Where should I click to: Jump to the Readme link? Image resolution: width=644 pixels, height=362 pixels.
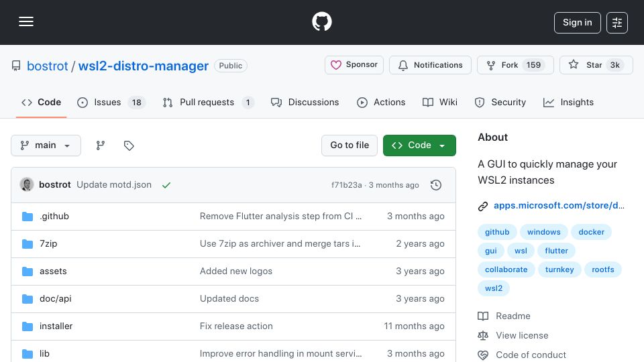point(513,316)
